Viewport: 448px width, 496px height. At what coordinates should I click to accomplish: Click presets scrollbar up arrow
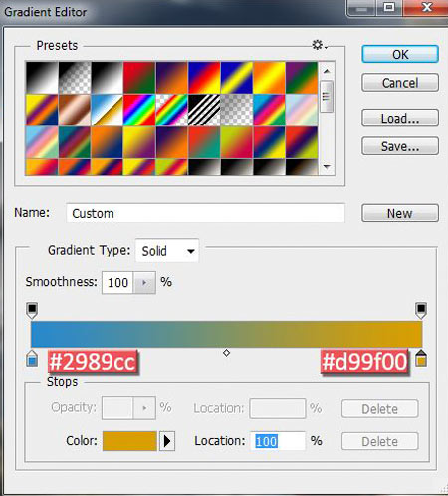(327, 71)
